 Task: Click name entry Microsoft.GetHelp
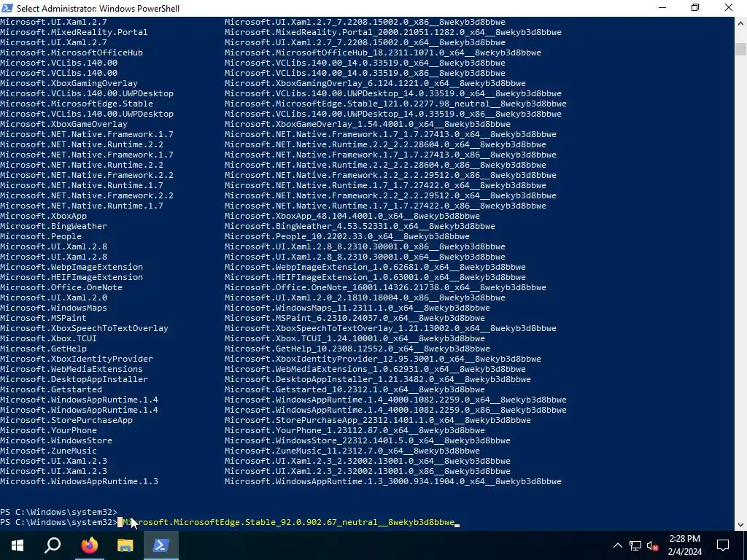click(43, 349)
